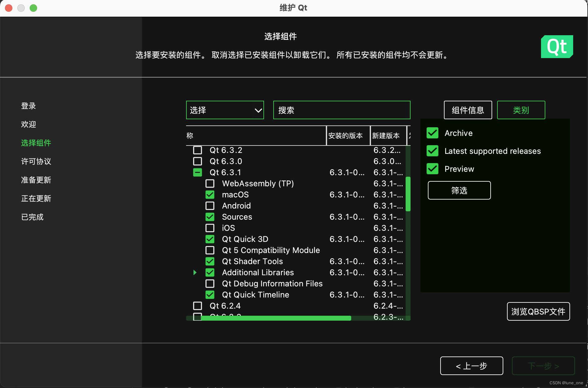Select the Qt 6.2.4 version
The image size is (588, 388).
coord(197,306)
